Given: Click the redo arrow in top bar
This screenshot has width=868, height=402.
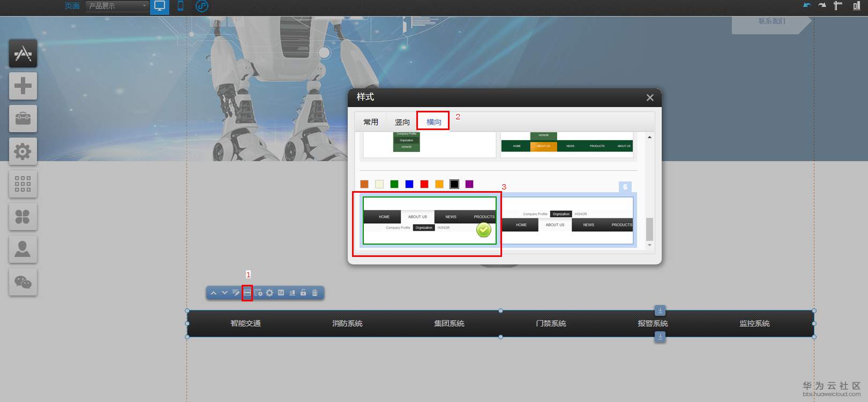Looking at the screenshot, I should [x=822, y=5].
